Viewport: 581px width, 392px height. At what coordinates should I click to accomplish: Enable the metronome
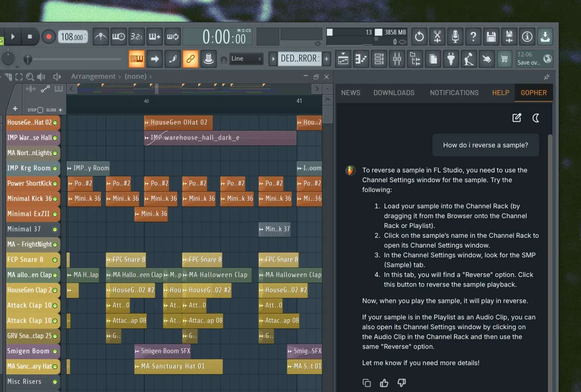click(100, 37)
